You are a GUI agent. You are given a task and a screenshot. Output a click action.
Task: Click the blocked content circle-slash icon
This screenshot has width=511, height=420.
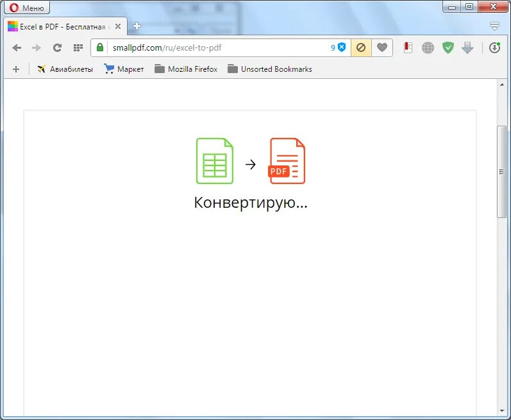click(x=361, y=48)
